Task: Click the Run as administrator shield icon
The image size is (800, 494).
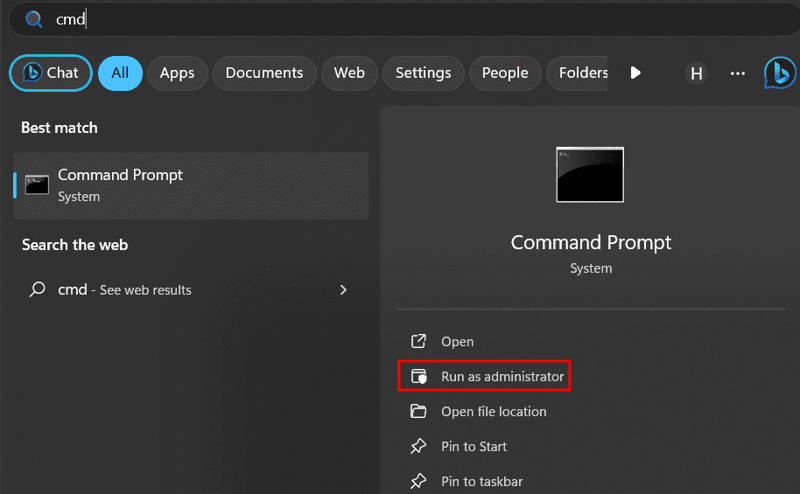Action: pyautogui.click(x=419, y=376)
